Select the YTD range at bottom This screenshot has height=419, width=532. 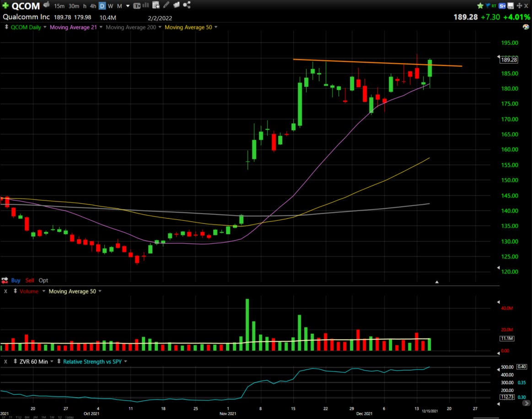click(x=19, y=417)
